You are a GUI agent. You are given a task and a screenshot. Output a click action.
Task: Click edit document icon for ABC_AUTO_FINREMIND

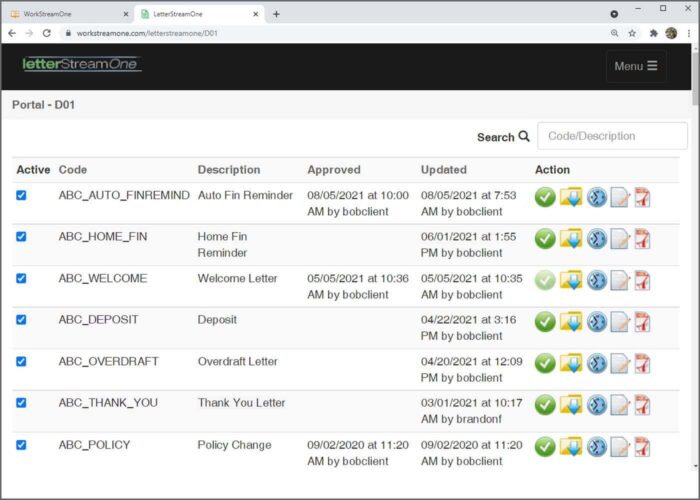coord(620,197)
